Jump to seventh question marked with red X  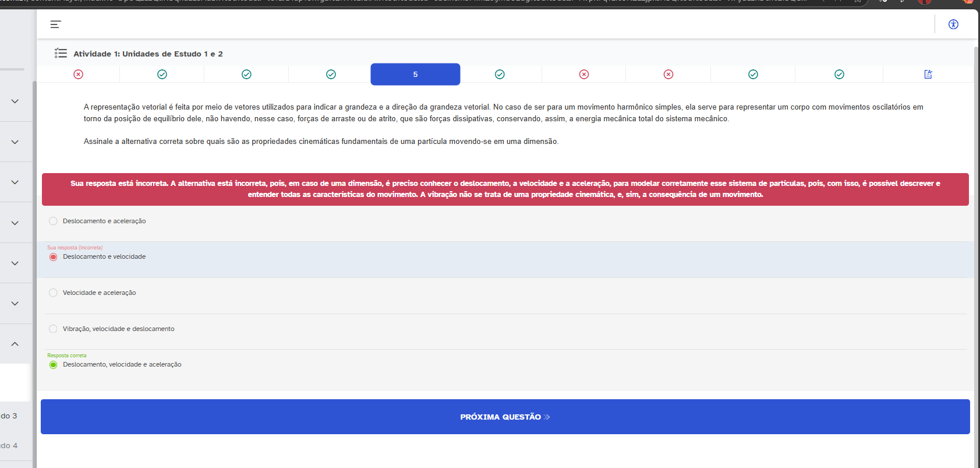(x=584, y=75)
